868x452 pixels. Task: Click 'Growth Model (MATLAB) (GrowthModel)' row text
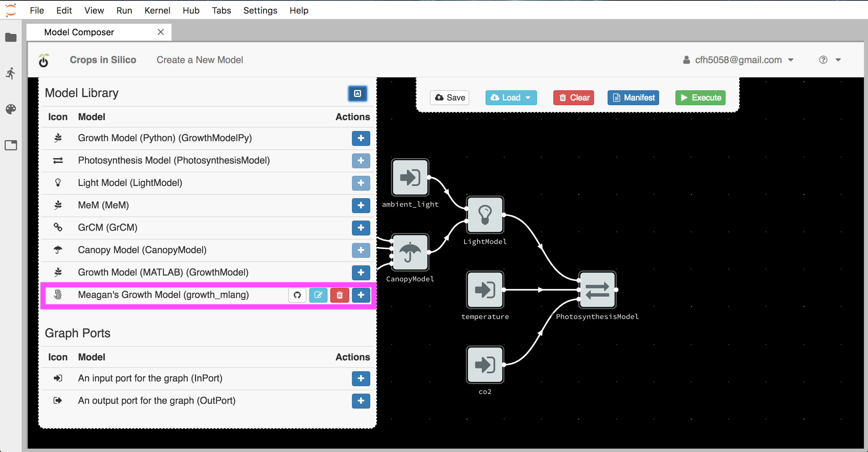163,272
